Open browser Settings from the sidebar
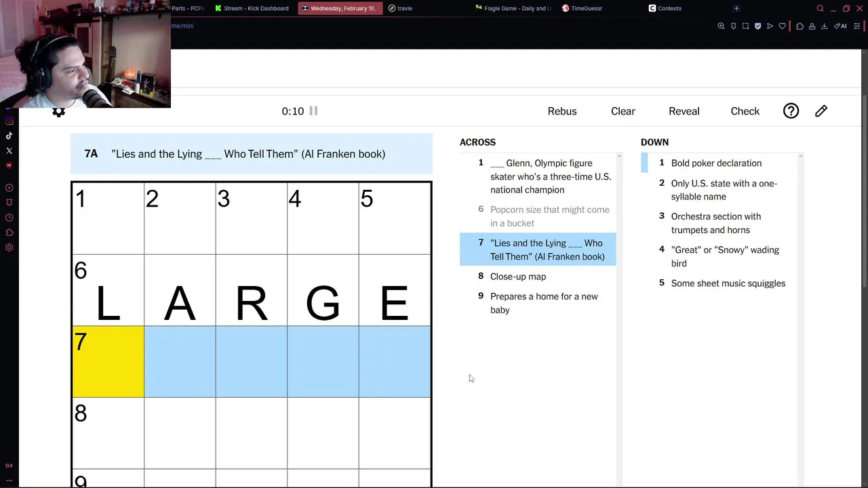The height and width of the screenshot is (488, 868). [x=9, y=247]
